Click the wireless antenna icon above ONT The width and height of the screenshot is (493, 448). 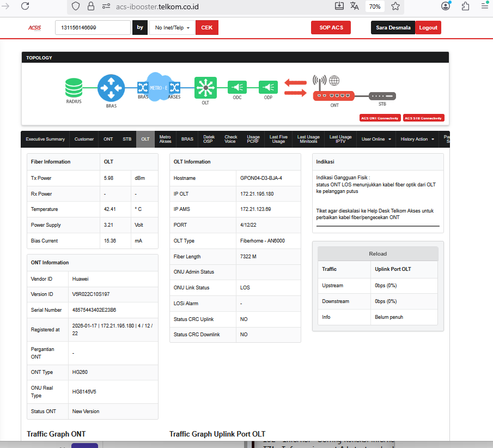319,82
